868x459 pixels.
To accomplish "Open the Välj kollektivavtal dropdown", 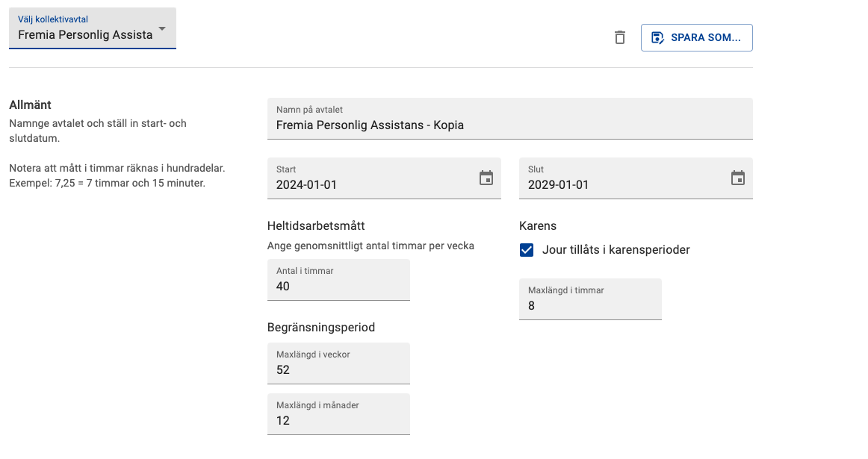I will point(93,28).
